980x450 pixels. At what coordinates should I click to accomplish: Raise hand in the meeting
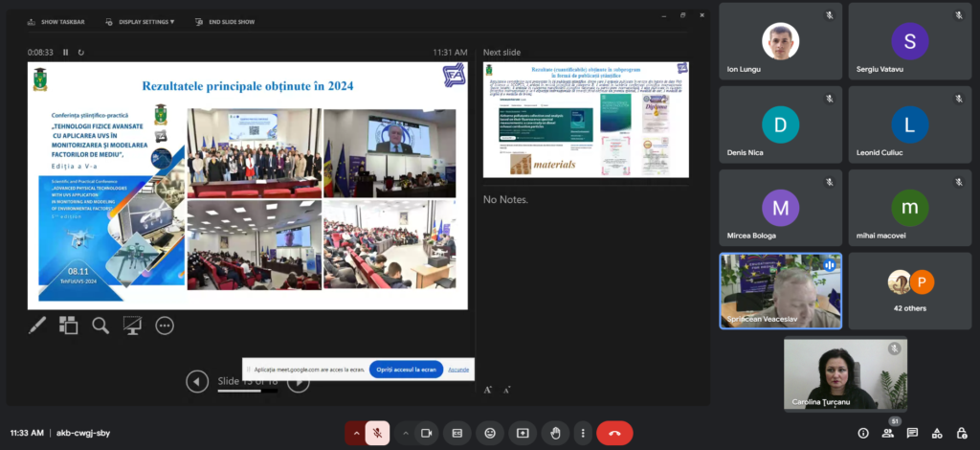point(554,433)
